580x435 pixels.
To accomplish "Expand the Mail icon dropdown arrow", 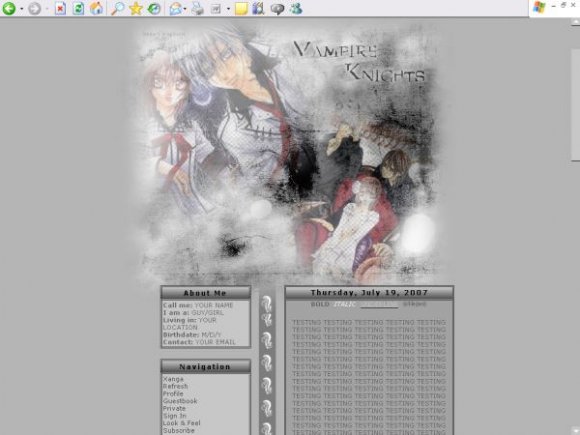I will pyautogui.click(x=185, y=9).
